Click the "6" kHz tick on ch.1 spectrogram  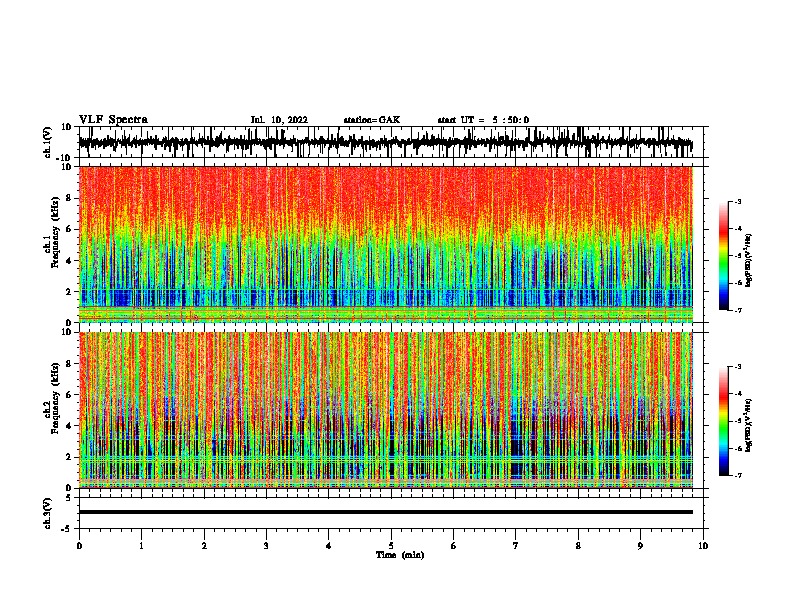point(69,229)
